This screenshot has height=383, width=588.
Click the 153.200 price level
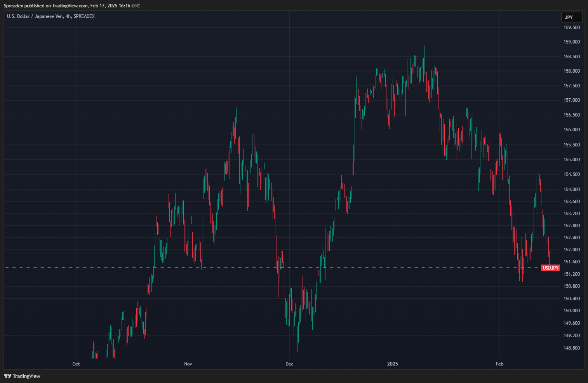pos(572,214)
